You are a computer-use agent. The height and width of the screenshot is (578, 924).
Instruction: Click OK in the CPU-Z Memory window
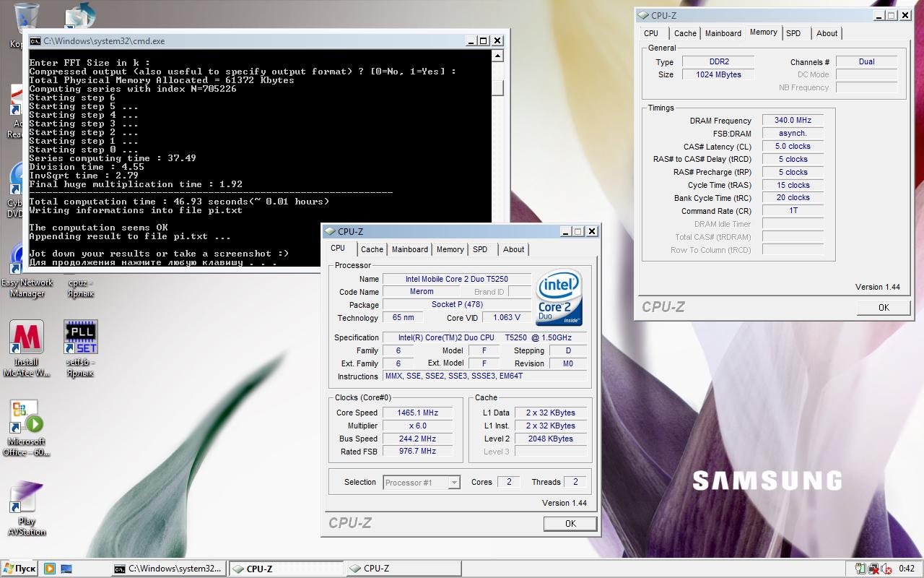pos(884,308)
